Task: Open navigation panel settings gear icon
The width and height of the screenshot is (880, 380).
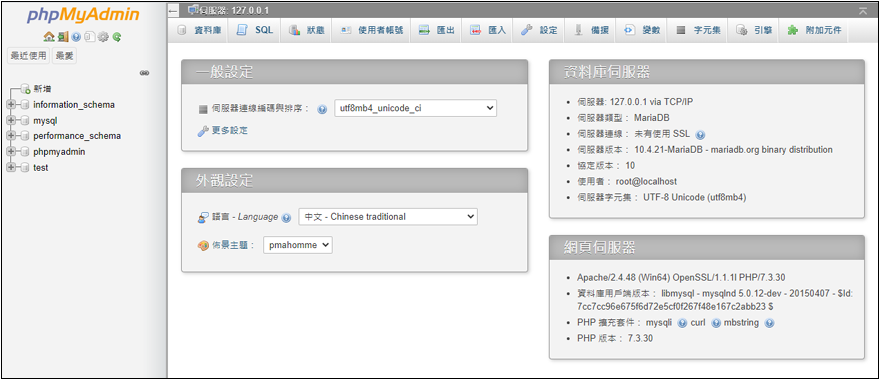Action: pyautogui.click(x=103, y=37)
